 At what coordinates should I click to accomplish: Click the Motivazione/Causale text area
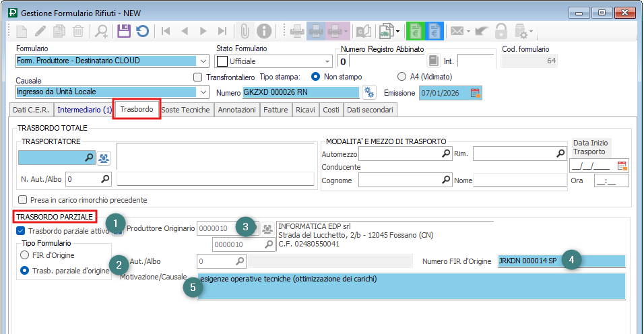pyautogui.click(x=411, y=286)
